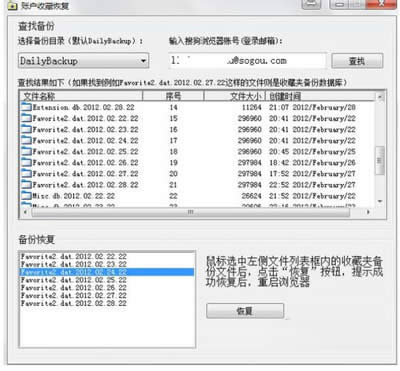Select file icon of Favorite2.dat.2012.02.24.22 row

[x=26, y=140]
